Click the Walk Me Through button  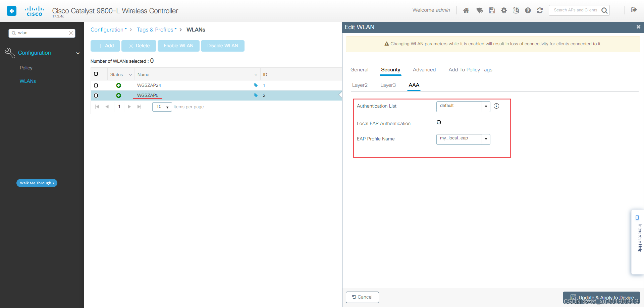point(37,183)
